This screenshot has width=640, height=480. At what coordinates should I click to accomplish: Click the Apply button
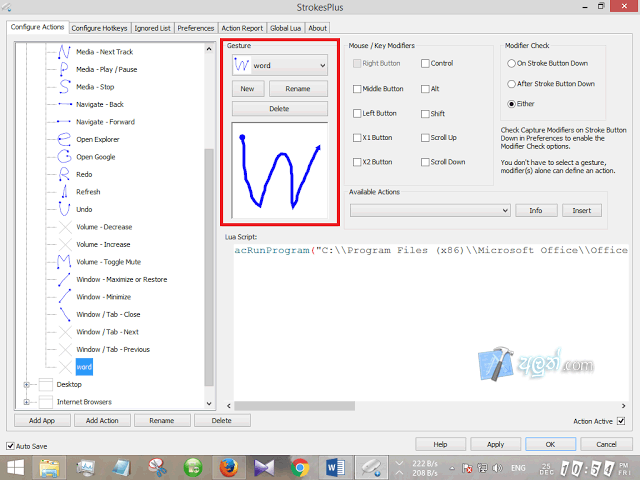click(x=496, y=444)
